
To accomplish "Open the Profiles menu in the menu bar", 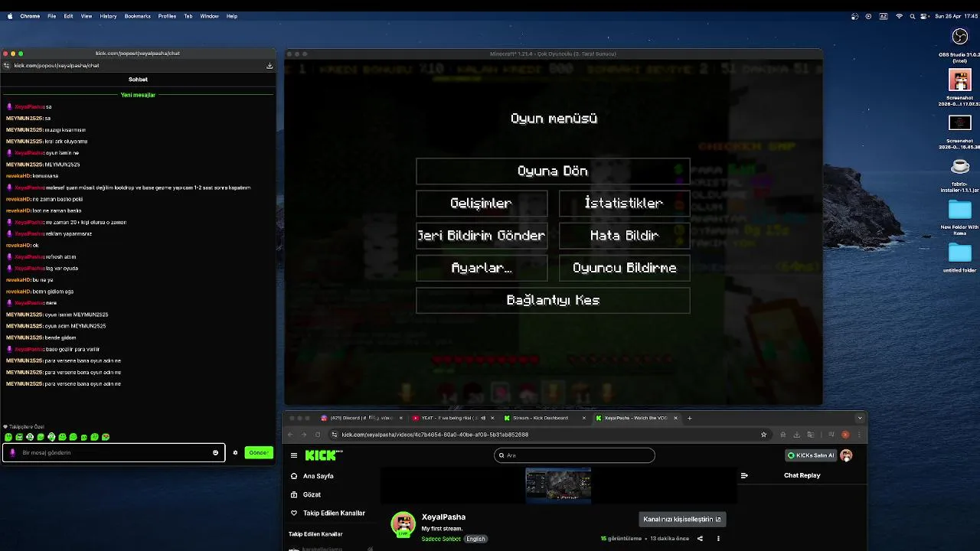I will (167, 16).
